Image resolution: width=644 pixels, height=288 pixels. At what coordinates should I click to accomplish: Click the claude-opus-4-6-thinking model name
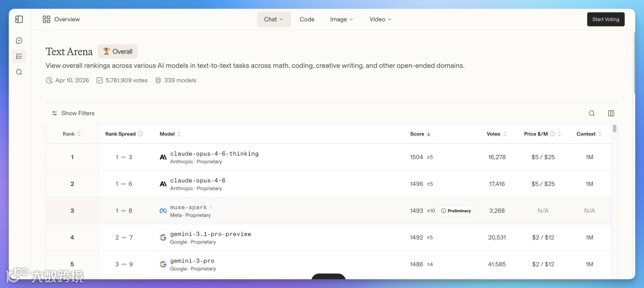[x=215, y=154]
